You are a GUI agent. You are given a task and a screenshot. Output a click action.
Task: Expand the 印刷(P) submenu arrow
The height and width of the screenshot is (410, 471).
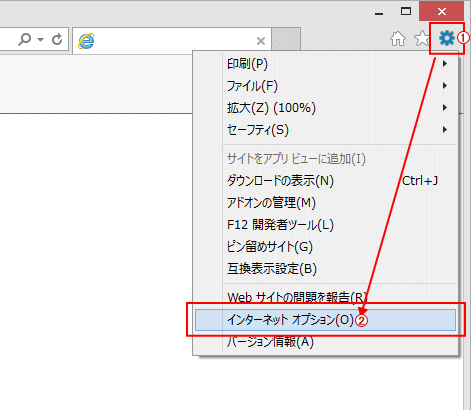click(x=445, y=64)
